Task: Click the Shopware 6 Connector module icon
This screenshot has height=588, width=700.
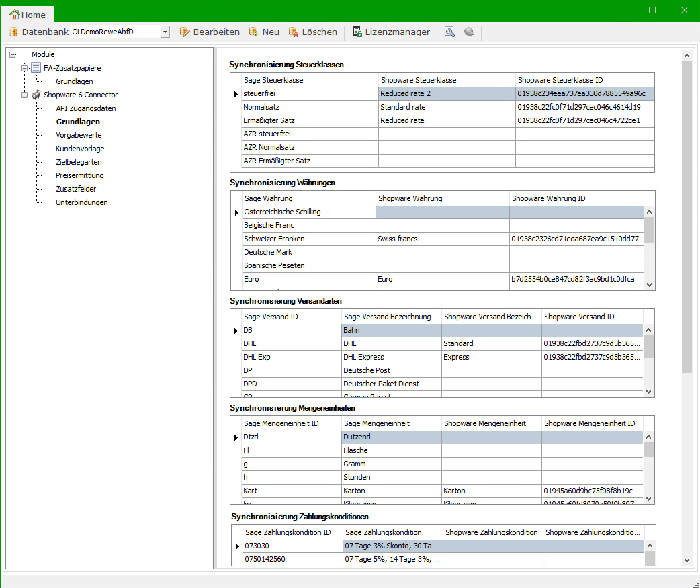Action: (x=36, y=95)
